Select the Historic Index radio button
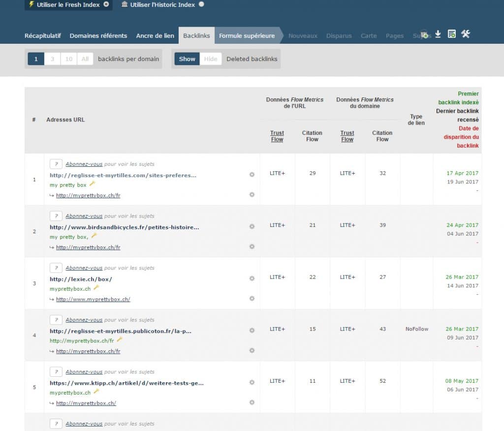504x431 pixels. tap(201, 4)
